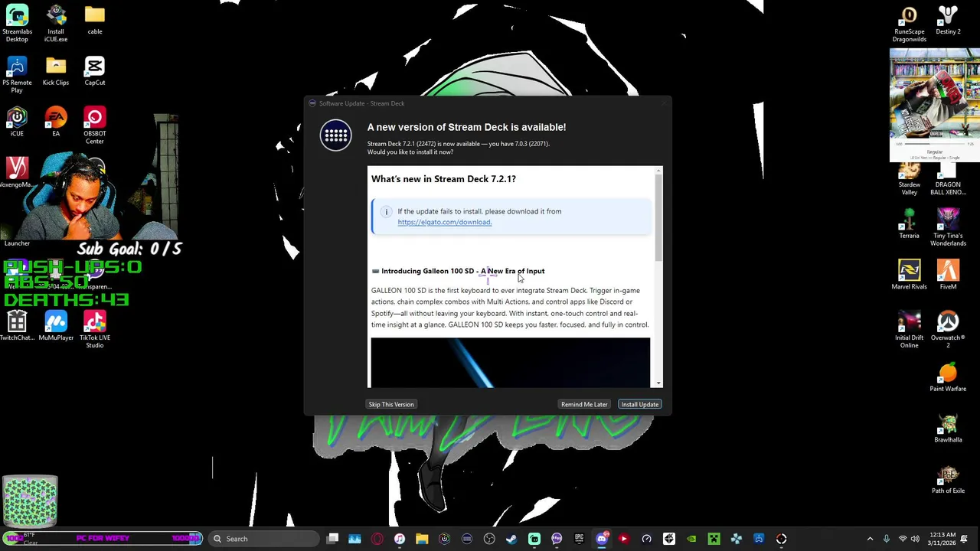Select MuMuPlayer desktop icon
980x551 pixels.
coord(56,325)
